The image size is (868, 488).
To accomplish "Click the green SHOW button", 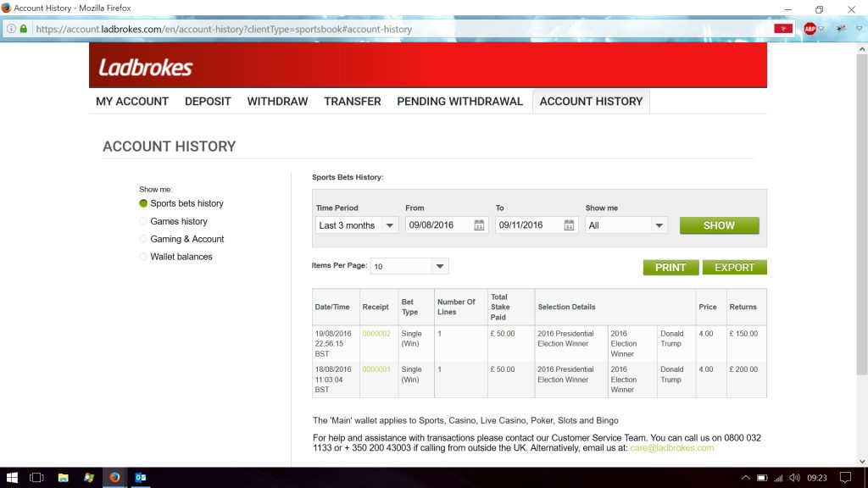I will click(x=719, y=225).
